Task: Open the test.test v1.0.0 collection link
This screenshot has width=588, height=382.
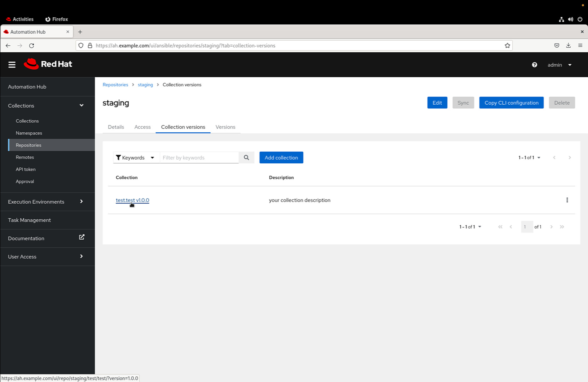Action: click(x=132, y=200)
